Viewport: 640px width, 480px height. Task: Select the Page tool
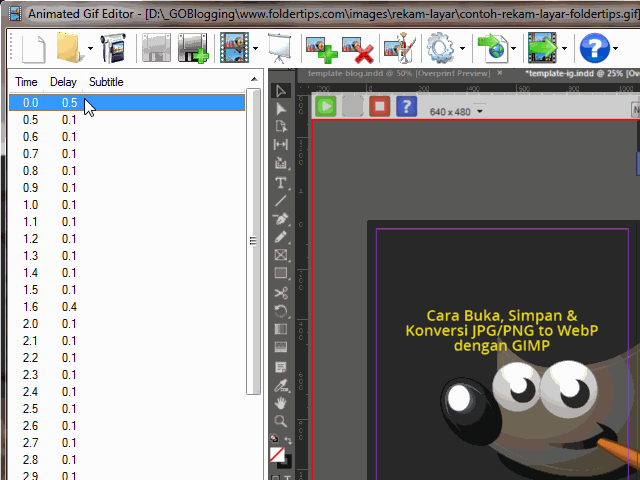(x=281, y=127)
